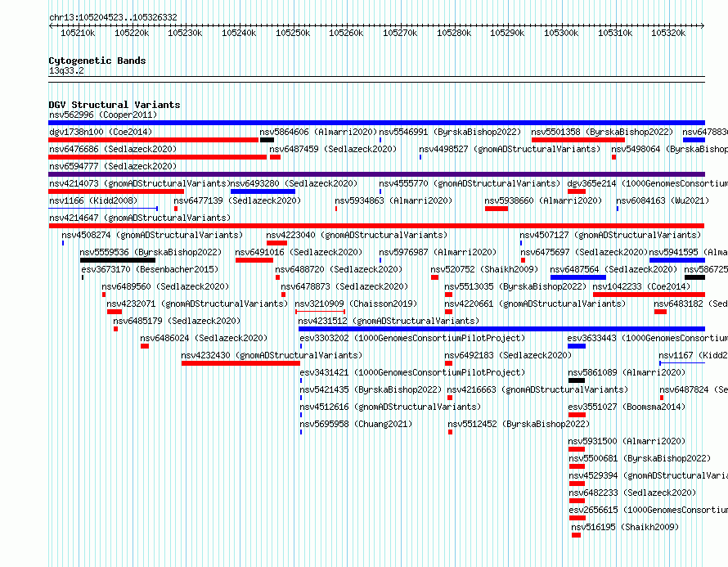Click the blue nsv6493280 variant bar
The height and width of the screenshot is (567, 728).
[263, 191]
